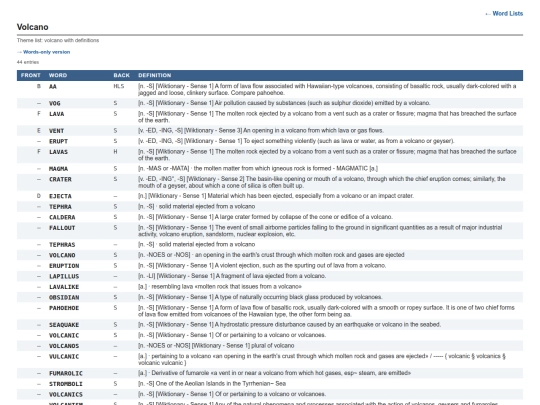Click the LAVALIKE definition text

220,287
